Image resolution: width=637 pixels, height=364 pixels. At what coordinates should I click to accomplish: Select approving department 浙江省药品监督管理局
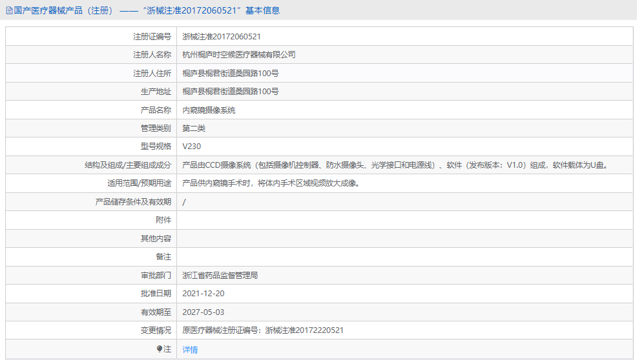(220, 275)
